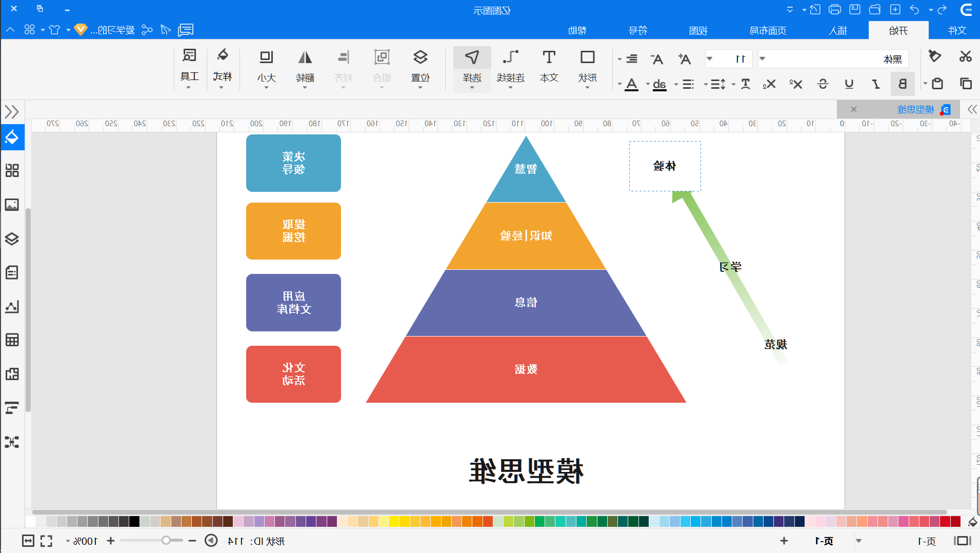Click the 页-1 page tab

point(824,541)
